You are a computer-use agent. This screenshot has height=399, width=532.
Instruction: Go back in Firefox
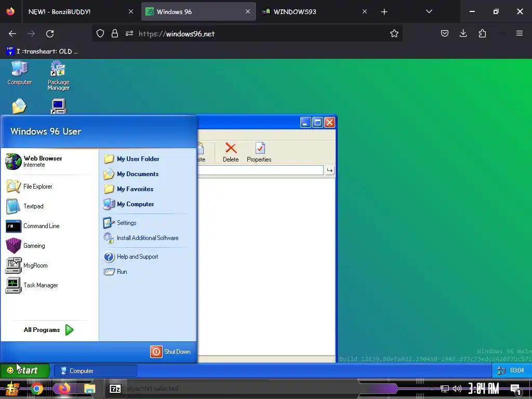[12, 34]
